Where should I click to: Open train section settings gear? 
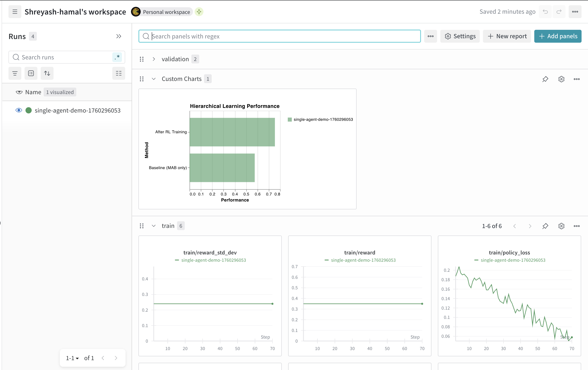click(561, 226)
